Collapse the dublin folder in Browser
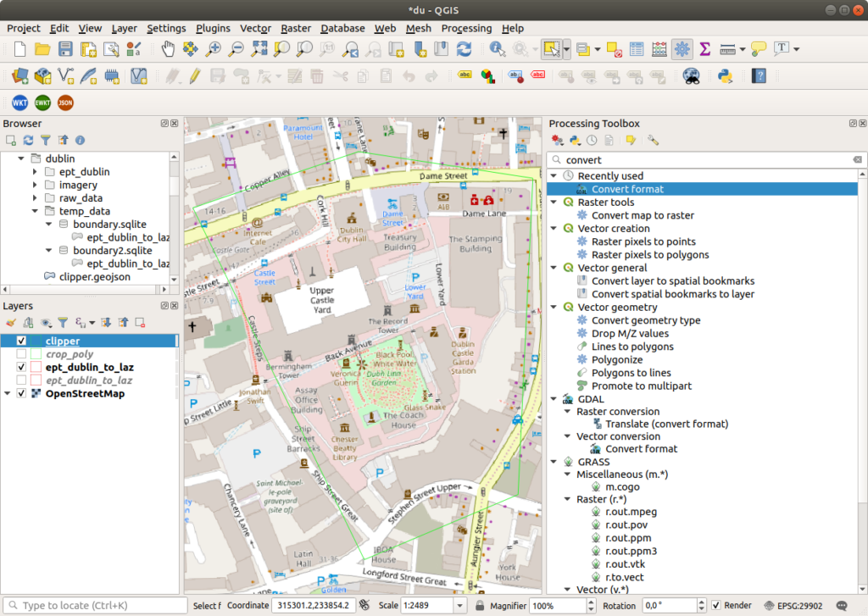Screen dimensions: 868x616 pyautogui.click(x=21, y=158)
